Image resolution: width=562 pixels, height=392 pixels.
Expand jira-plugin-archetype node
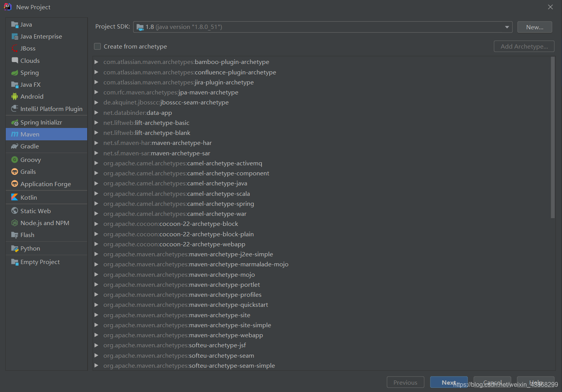coord(96,82)
